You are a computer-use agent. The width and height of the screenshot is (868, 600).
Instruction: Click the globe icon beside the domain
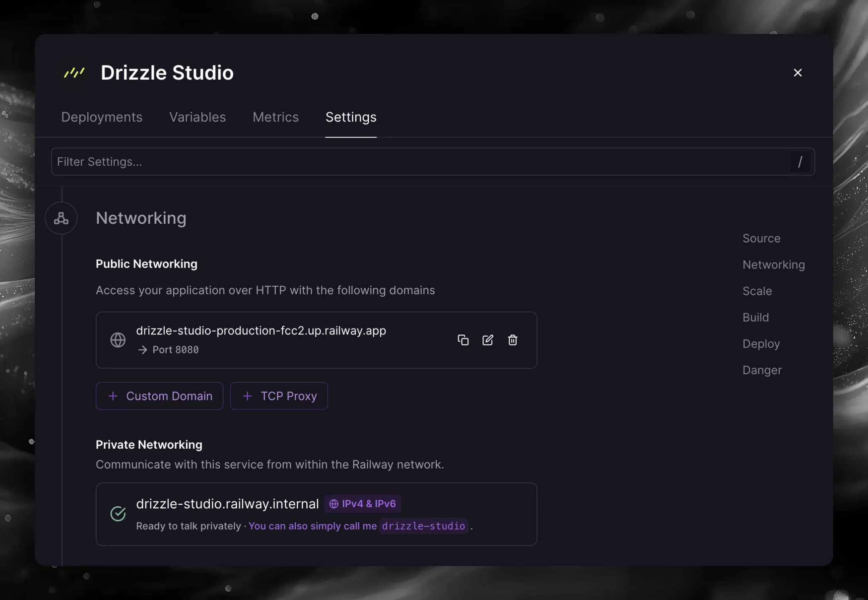pos(118,340)
